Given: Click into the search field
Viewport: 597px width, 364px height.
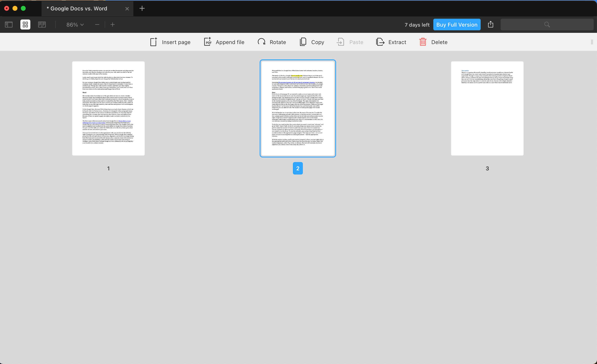Looking at the screenshot, I should click(x=547, y=25).
